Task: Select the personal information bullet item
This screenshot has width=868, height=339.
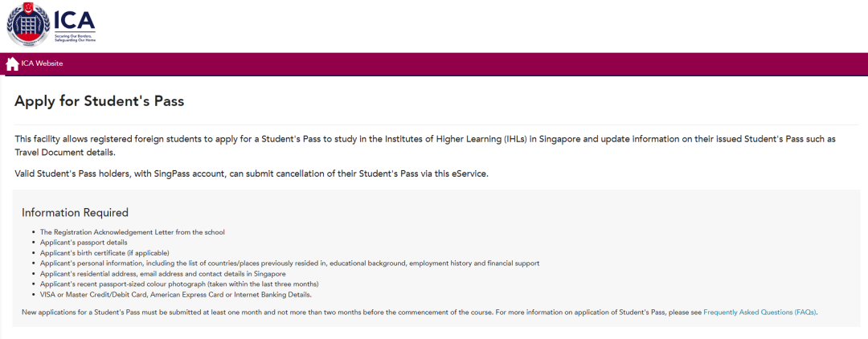Action: point(289,263)
